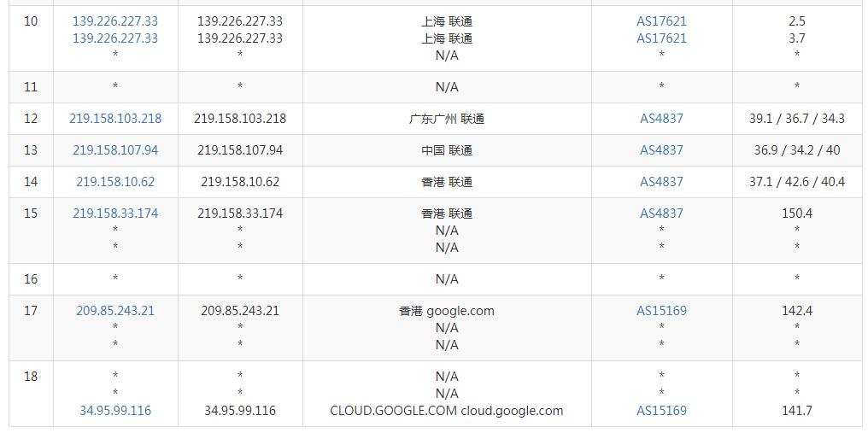The width and height of the screenshot is (868, 433).
Task: Follow the AS4837 link in hop 14
Action: click(x=661, y=182)
